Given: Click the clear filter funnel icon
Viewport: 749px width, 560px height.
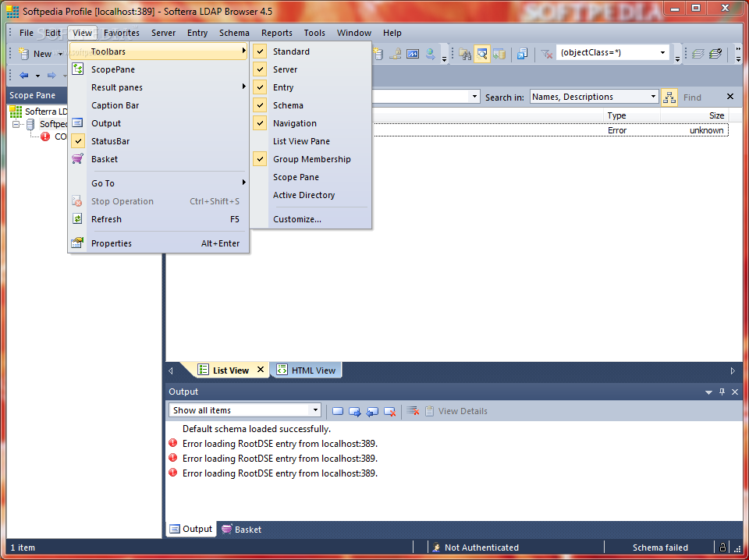Looking at the screenshot, I should click(546, 54).
